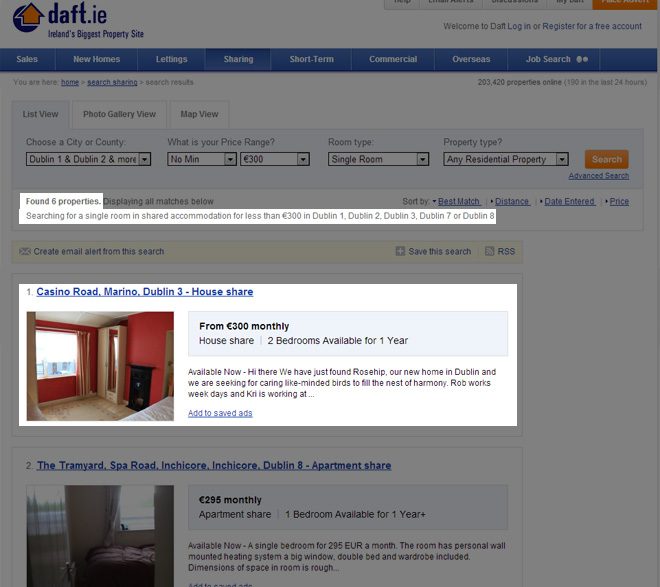
Task: Open the Lettings navigation tab
Action: [171, 59]
